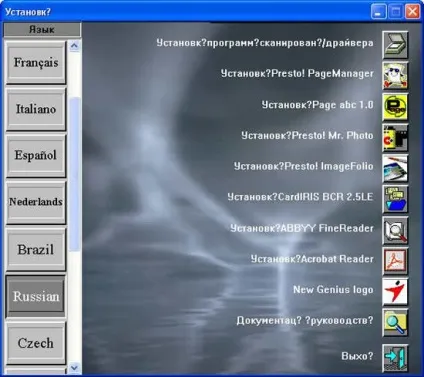Click the exit door icon
This screenshot has width=424, height=377.
(x=395, y=358)
